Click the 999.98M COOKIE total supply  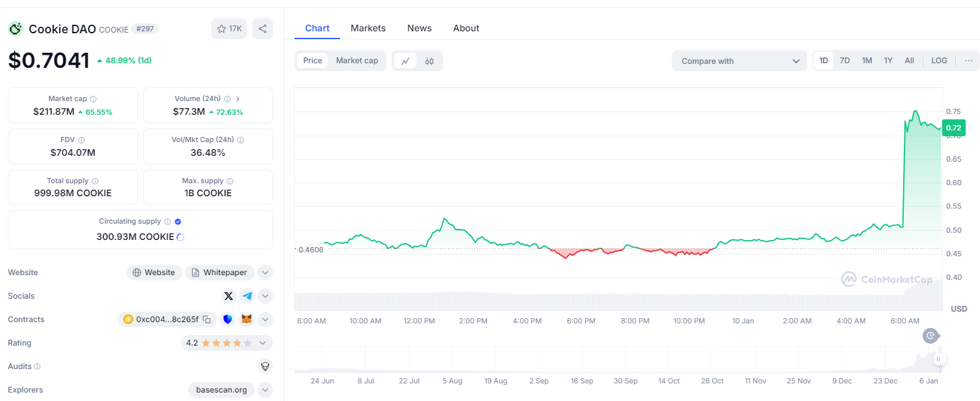pyautogui.click(x=73, y=193)
